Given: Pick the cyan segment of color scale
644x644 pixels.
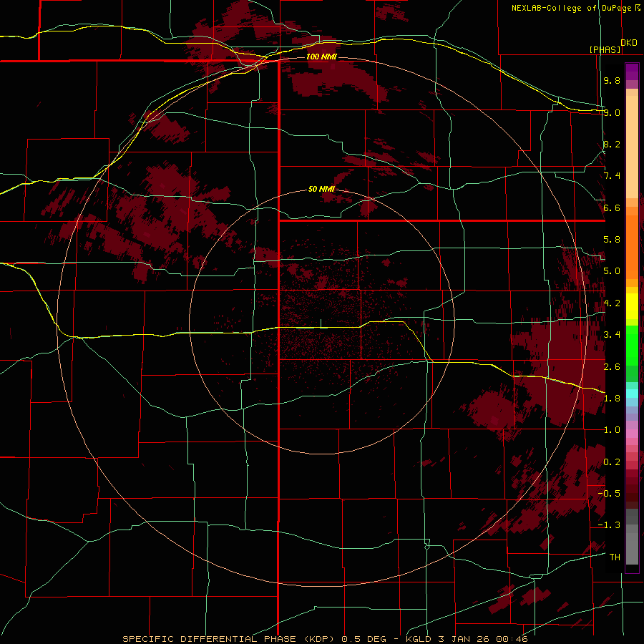Looking at the screenshot, I should pyautogui.click(x=632, y=394).
